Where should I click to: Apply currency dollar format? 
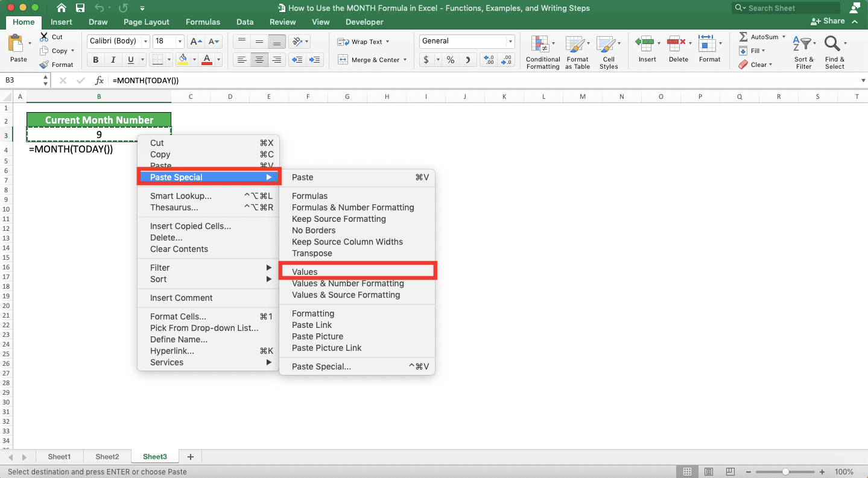[426, 60]
